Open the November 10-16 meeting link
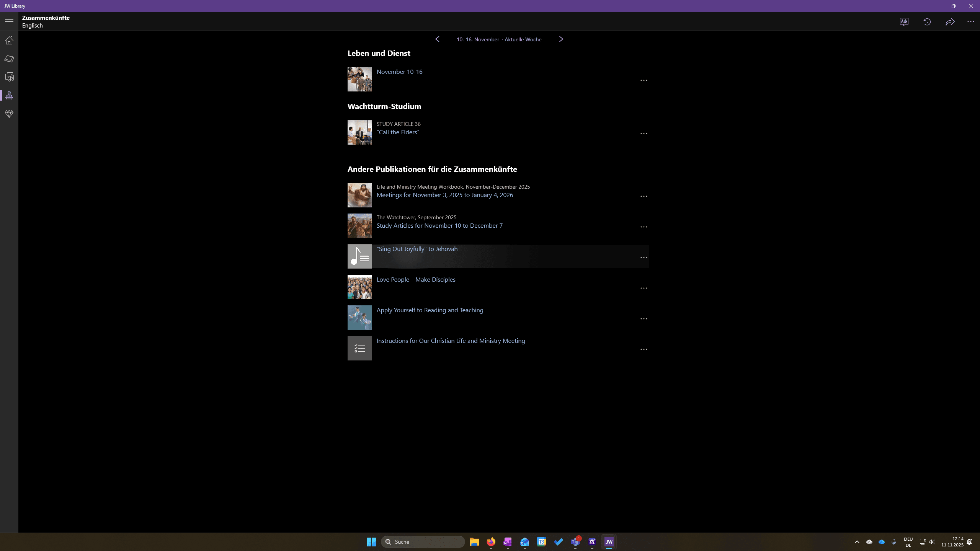The image size is (980, 551). pos(399,72)
